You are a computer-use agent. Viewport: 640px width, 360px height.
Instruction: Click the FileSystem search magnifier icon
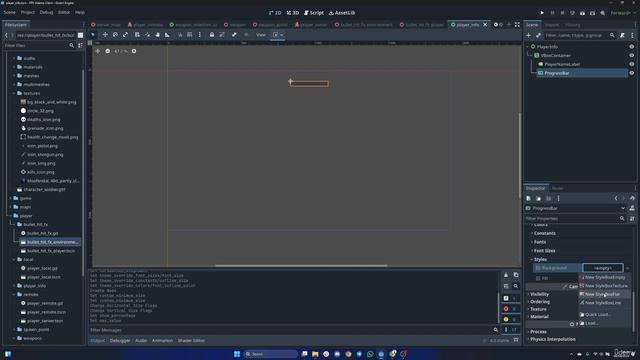tap(71, 45)
